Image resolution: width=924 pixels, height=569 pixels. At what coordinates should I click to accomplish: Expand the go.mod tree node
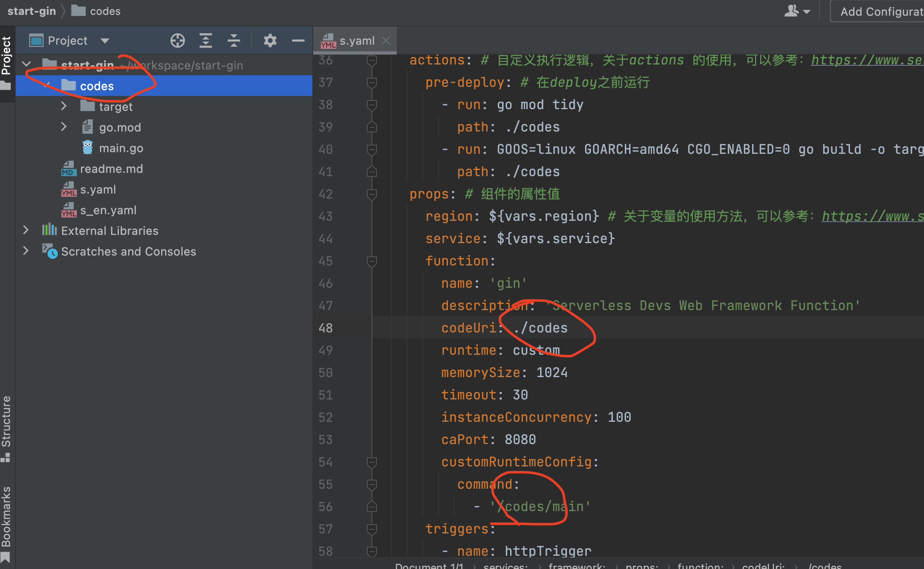[64, 127]
